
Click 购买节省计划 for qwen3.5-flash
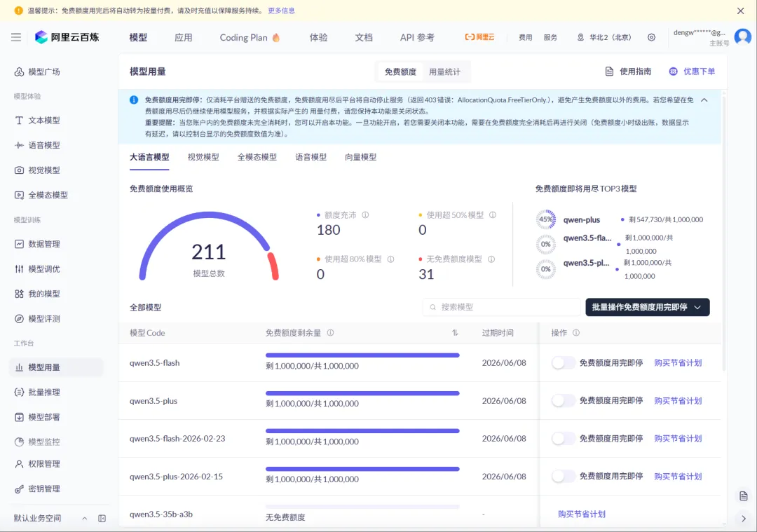point(678,362)
